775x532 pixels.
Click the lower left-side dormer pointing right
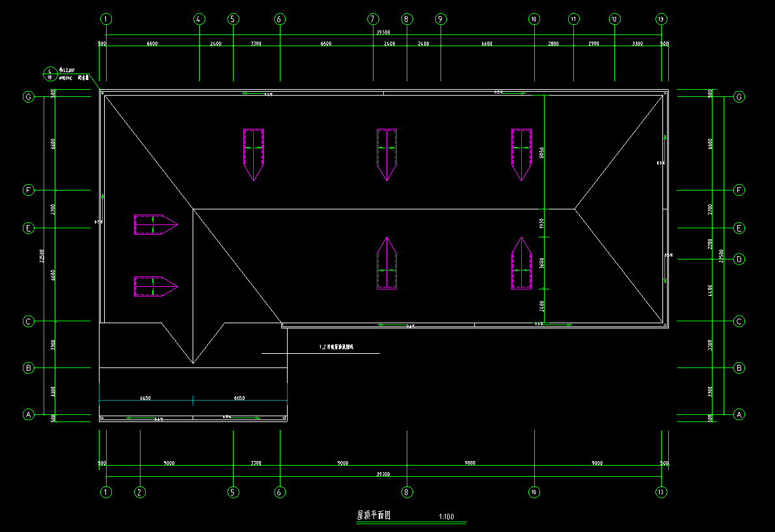click(155, 286)
